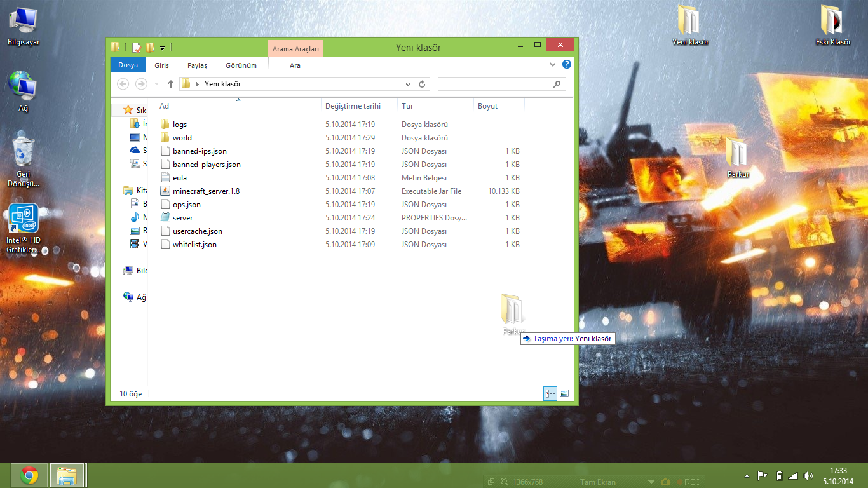Open Action Center flag icon

762,476
